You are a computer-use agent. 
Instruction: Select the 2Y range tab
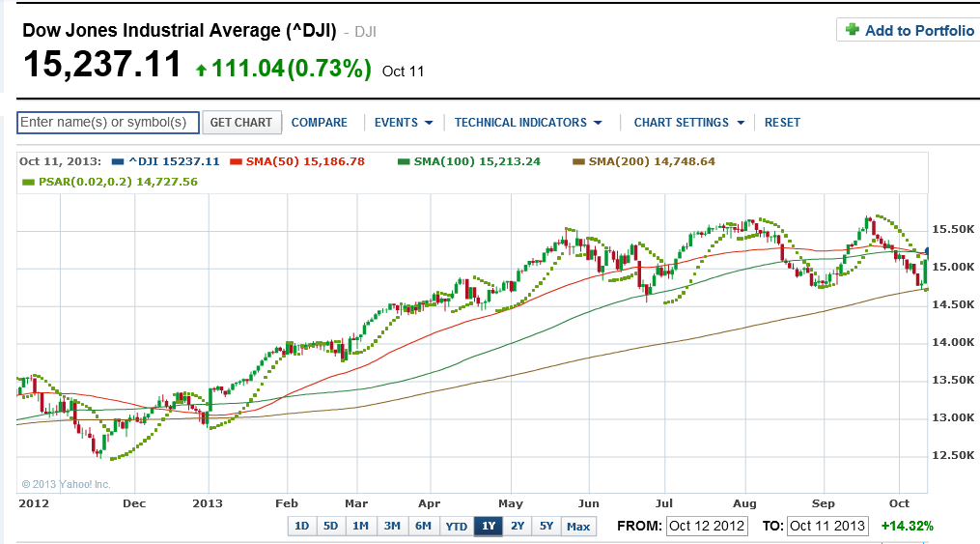coord(518,526)
